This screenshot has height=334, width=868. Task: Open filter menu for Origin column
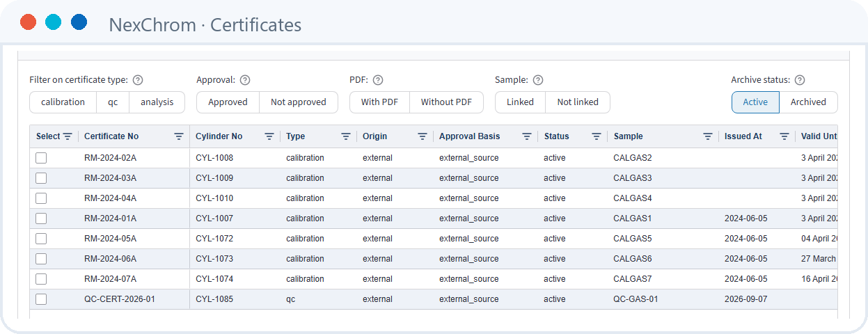423,136
